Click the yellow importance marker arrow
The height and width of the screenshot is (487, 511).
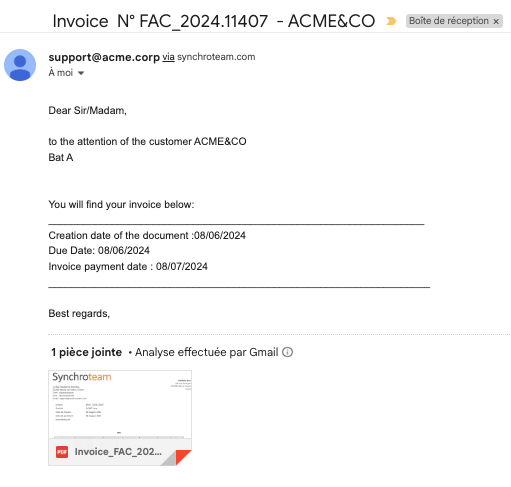point(391,21)
